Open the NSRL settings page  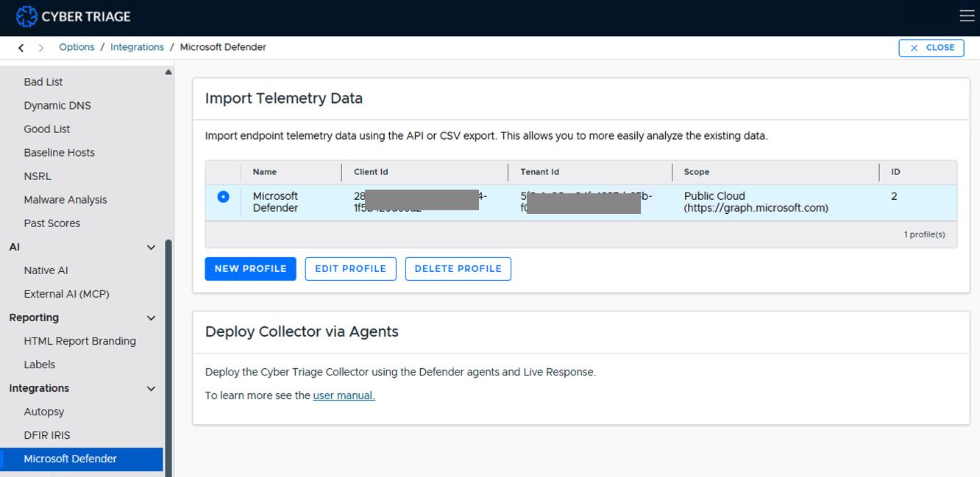pos(38,176)
